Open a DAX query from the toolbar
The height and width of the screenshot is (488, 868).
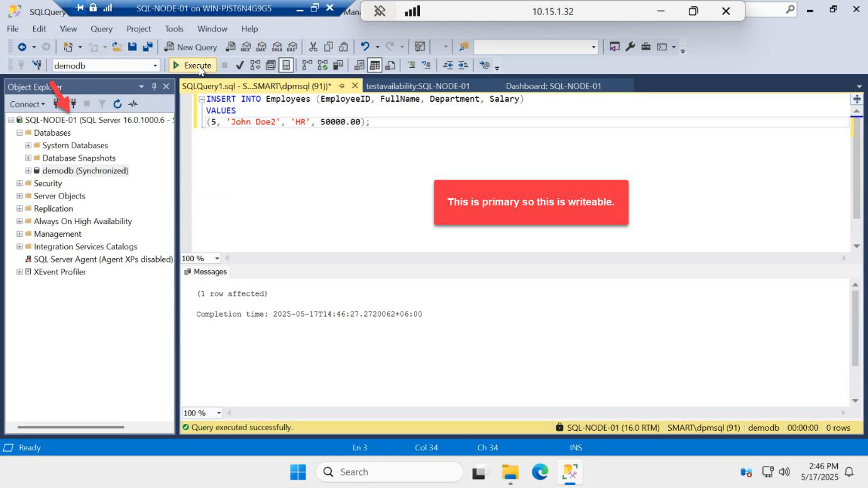tap(292, 47)
